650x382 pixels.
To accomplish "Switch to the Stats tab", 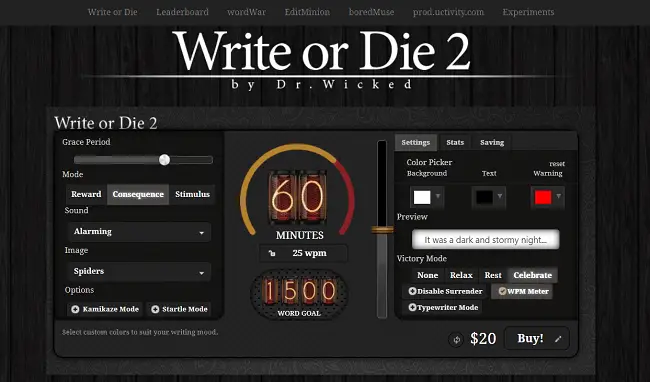I will (x=455, y=143).
